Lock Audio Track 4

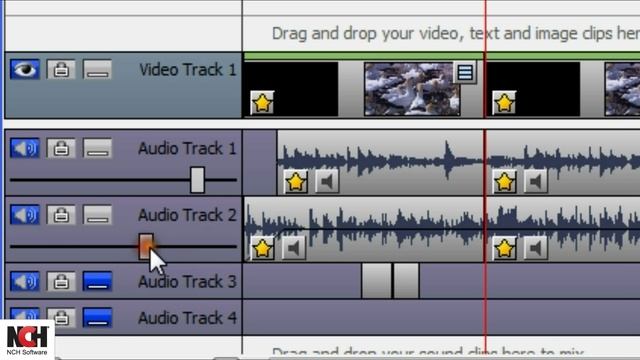pyautogui.click(x=61, y=317)
